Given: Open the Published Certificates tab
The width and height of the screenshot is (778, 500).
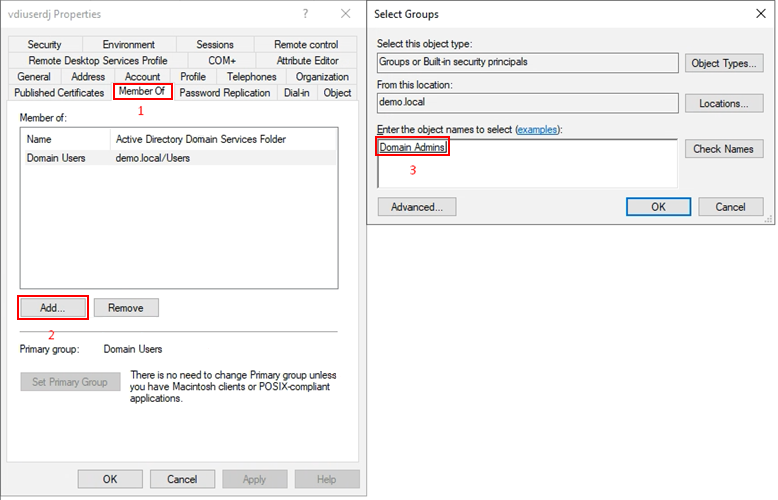Looking at the screenshot, I should click(59, 93).
